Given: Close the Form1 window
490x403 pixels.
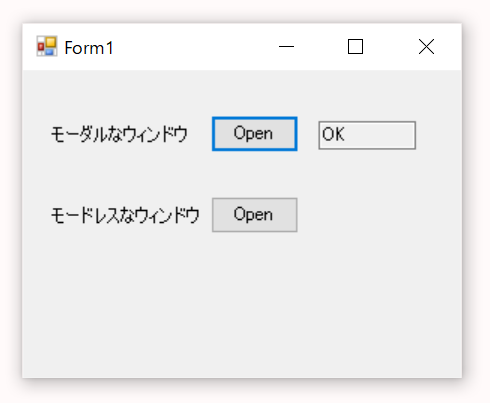Looking at the screenshot, I should (x=426, y=47).
